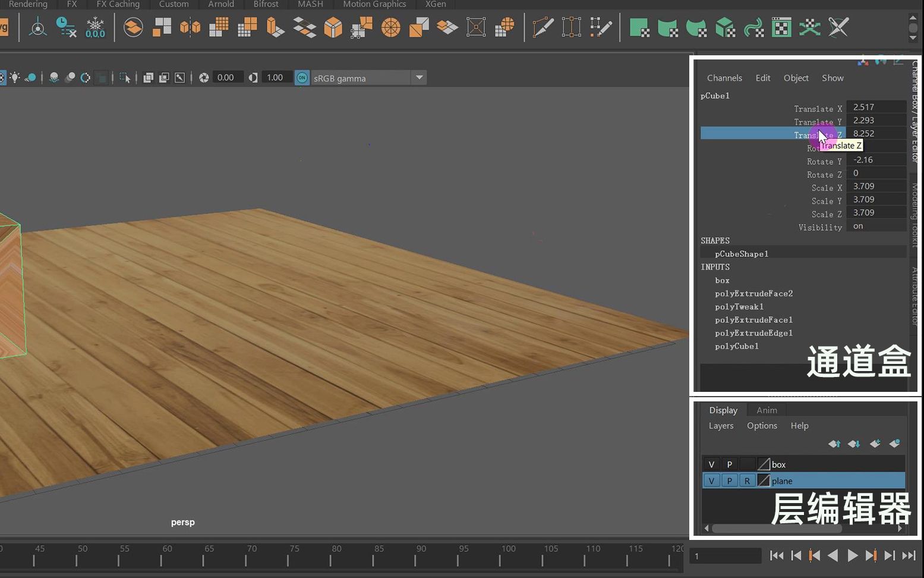
Task: Open the Object menu in Channel Box
Action: coord(796,78)
